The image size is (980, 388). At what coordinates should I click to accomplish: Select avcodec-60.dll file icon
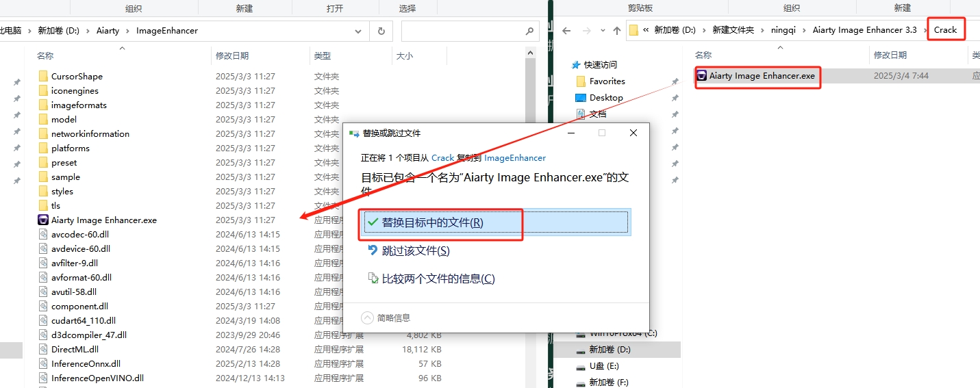[x=43, y=234]
